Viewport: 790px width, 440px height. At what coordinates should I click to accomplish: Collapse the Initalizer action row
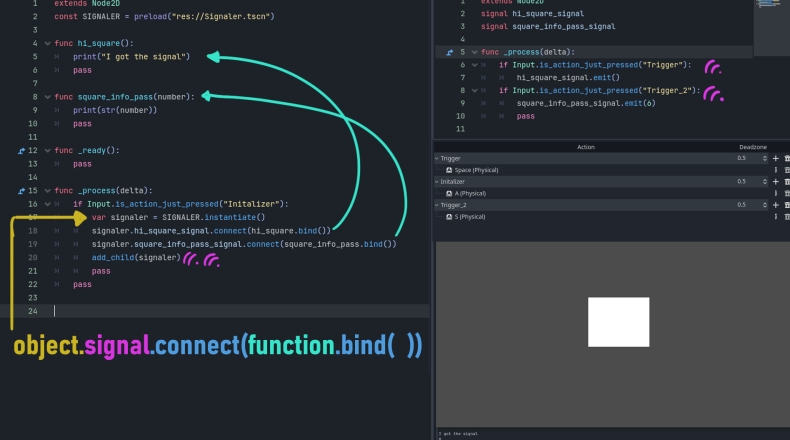tap(437, 182)
